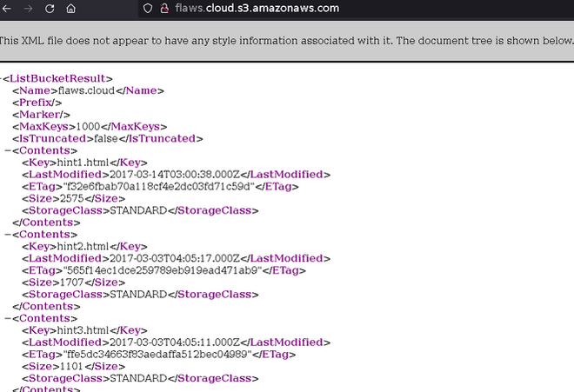This screenshot has height=392, width=574.
Task: Show insecure connection lock info
Action: point(164,8)
